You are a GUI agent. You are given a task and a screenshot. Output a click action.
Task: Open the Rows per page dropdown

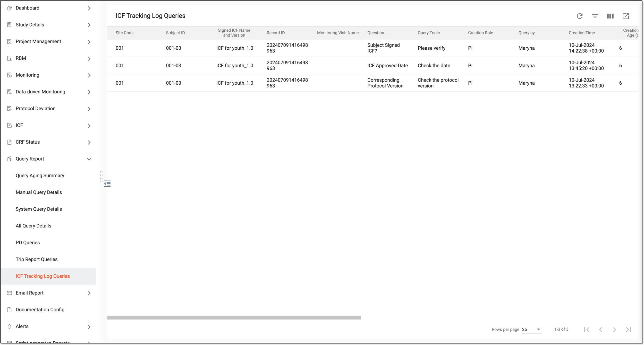(x=532, y=330)
